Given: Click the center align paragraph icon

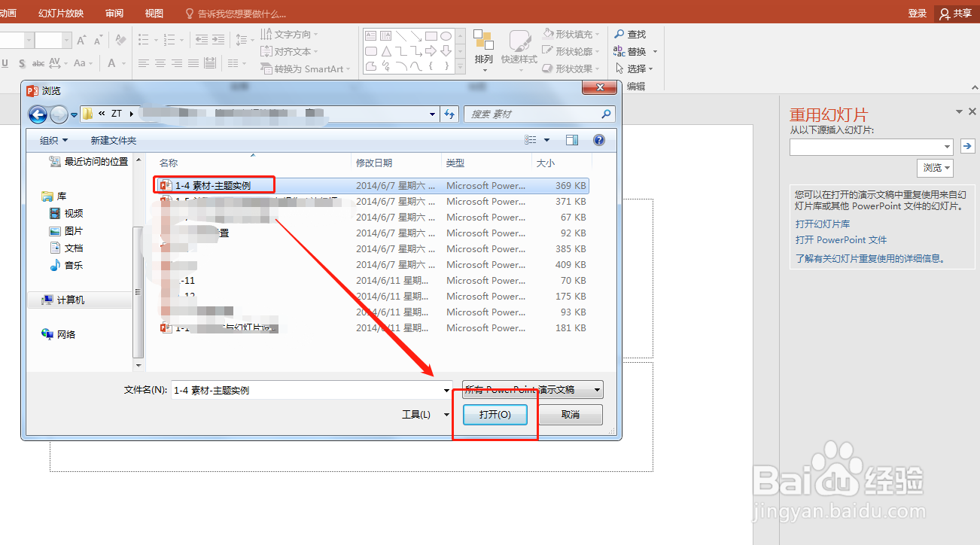Looking at the screenshot, I should (160, 63).
